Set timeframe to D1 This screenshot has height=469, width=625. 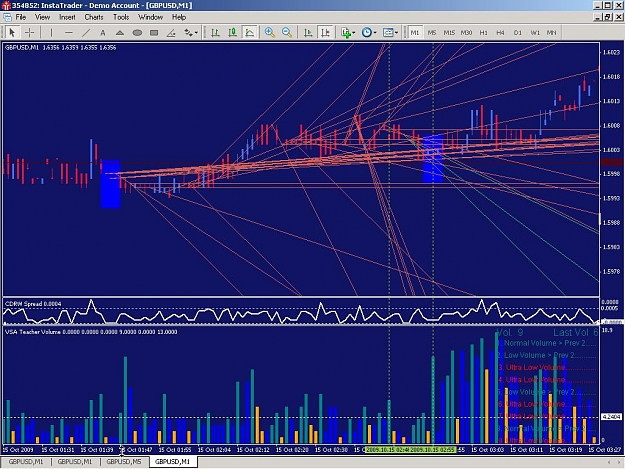coord(518,33)
